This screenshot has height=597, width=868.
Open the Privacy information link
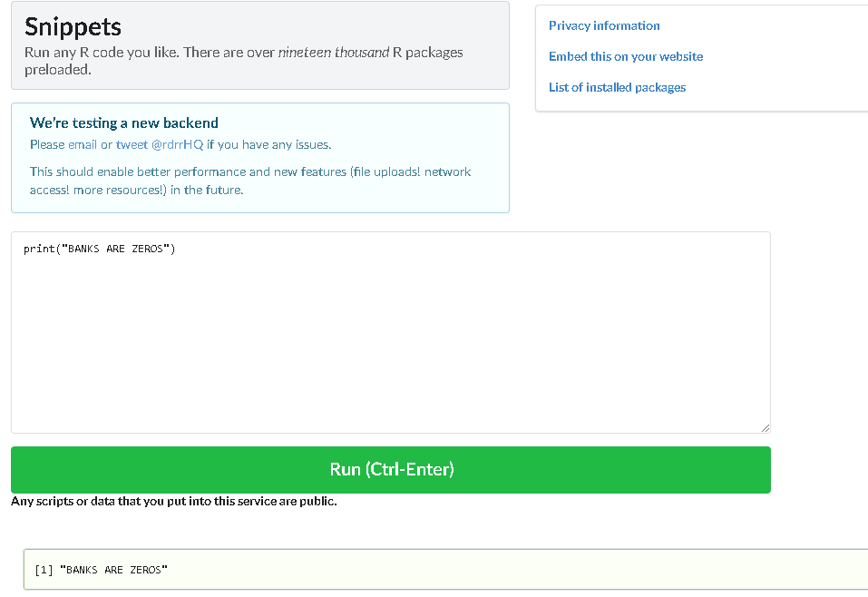tap(604, 26)
